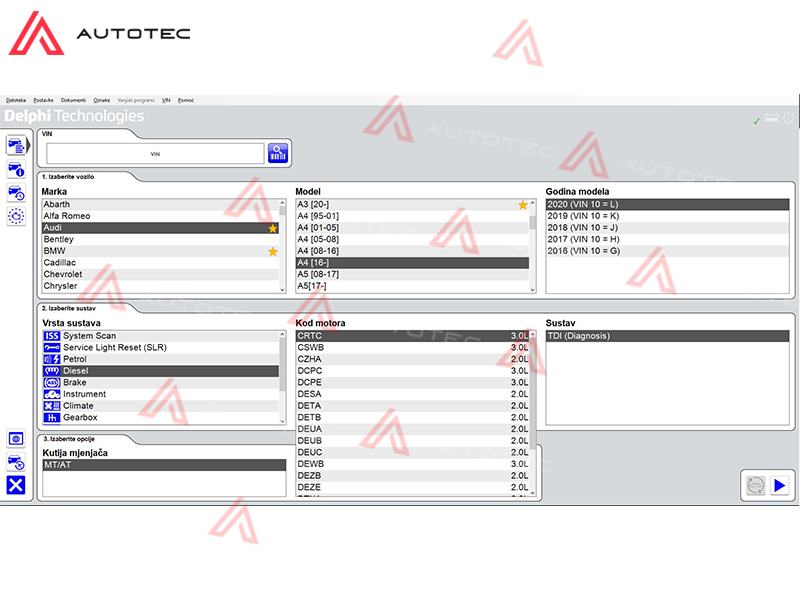Click the blue X exit icon
800x600 pixels.
16,485
